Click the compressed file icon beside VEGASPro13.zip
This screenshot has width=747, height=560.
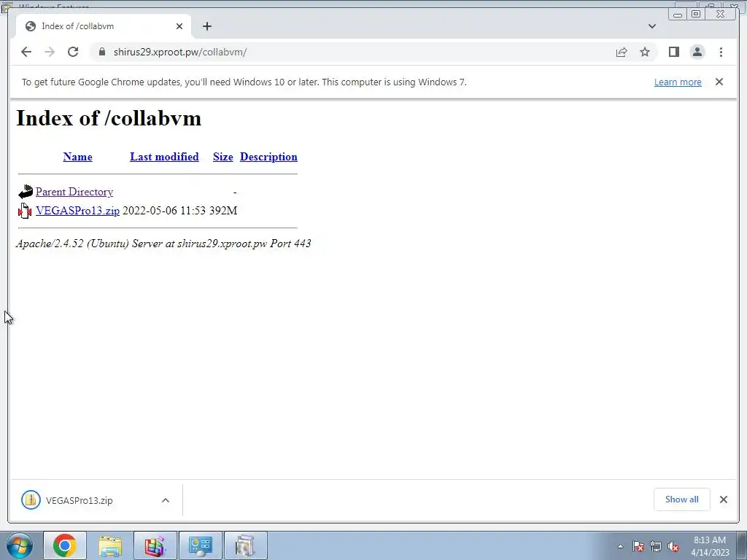point(25,211)
